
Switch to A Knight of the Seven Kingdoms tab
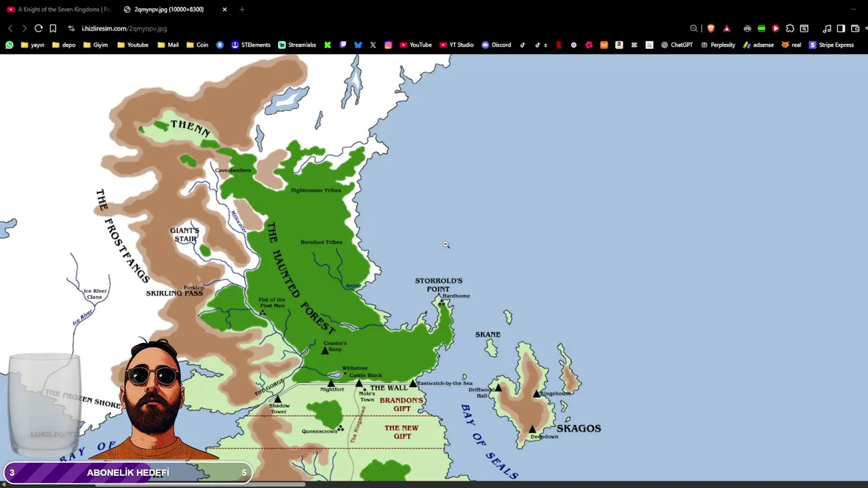(x=58, y=9)
